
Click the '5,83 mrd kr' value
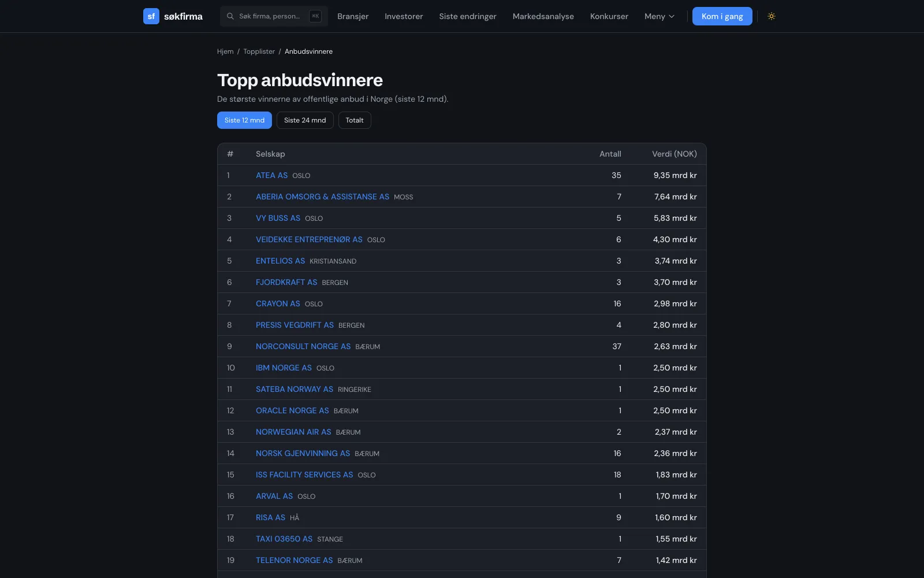675,218
